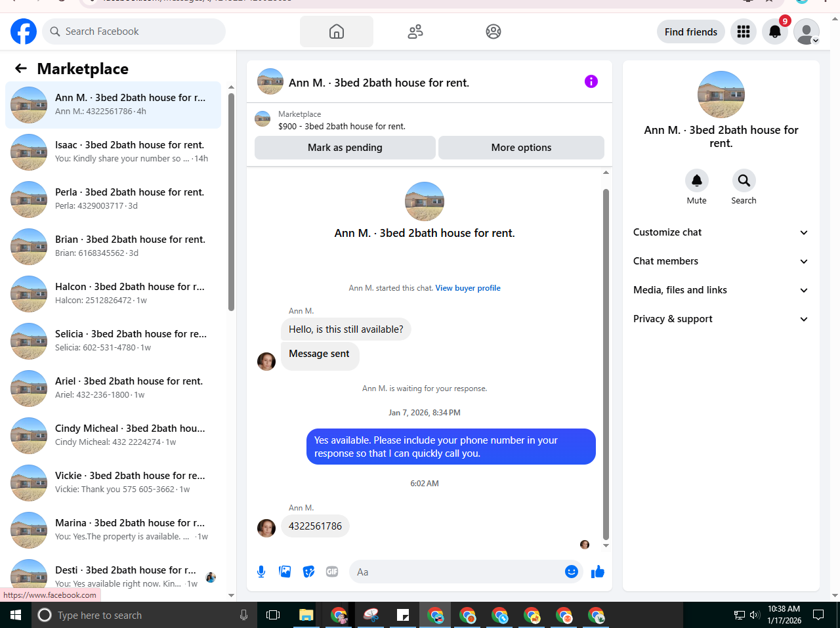
Task: Click More options button
Action: [x=522, y=148]
